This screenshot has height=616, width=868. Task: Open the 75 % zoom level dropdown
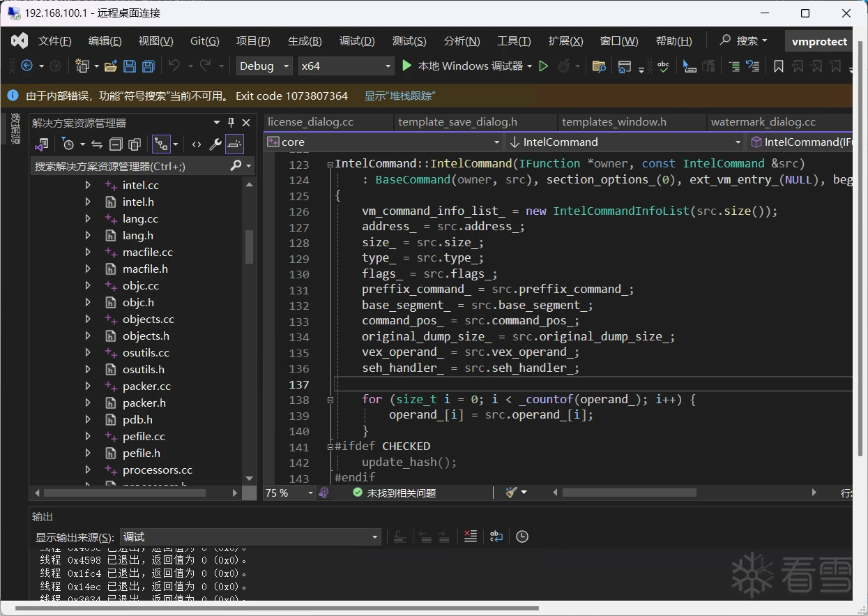310,493
